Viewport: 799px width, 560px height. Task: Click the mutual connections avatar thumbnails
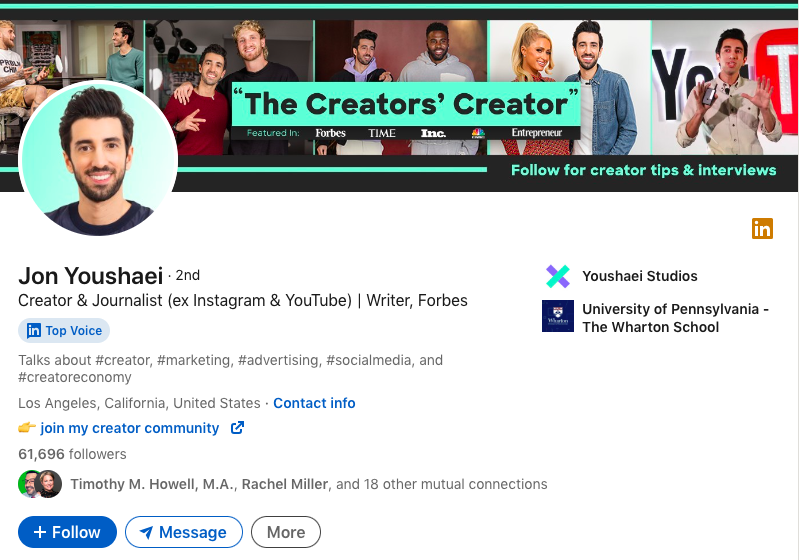pos(40,484)
